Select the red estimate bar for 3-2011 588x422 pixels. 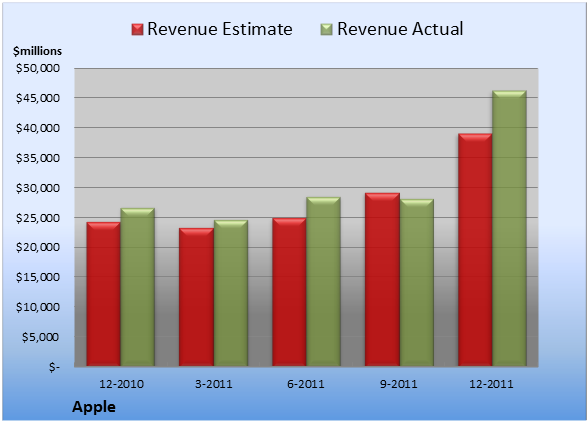196,297
